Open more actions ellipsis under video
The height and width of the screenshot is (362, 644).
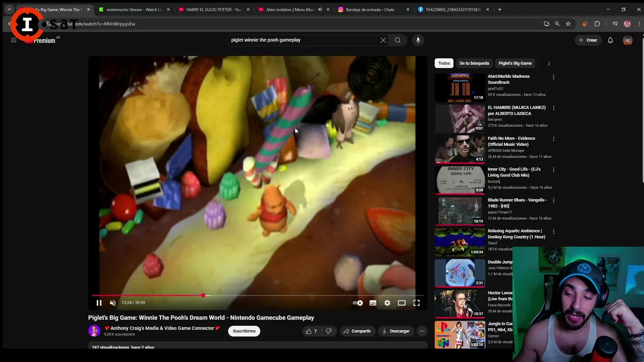(x=422, y=331)
